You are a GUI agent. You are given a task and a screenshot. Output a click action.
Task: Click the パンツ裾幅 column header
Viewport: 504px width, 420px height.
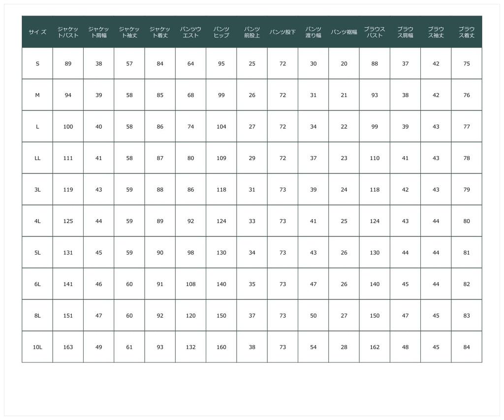point(344,32)
